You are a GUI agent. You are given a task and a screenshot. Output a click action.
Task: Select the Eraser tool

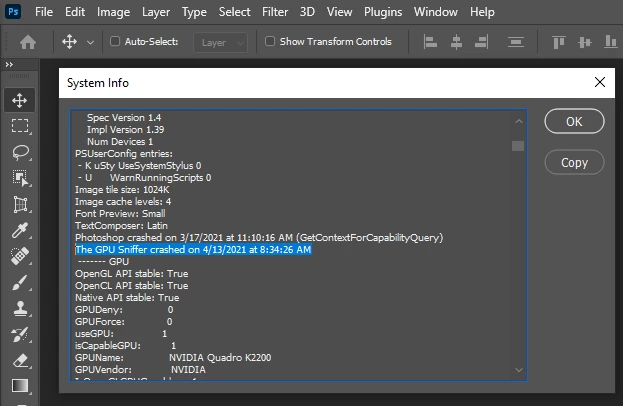pyautogui.click(x=19, y=361)
